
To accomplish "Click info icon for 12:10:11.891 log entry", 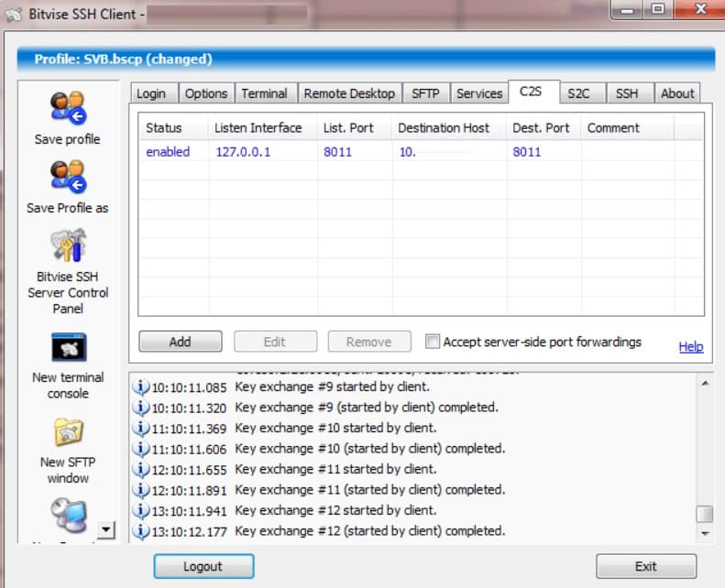I will [140, 490].
